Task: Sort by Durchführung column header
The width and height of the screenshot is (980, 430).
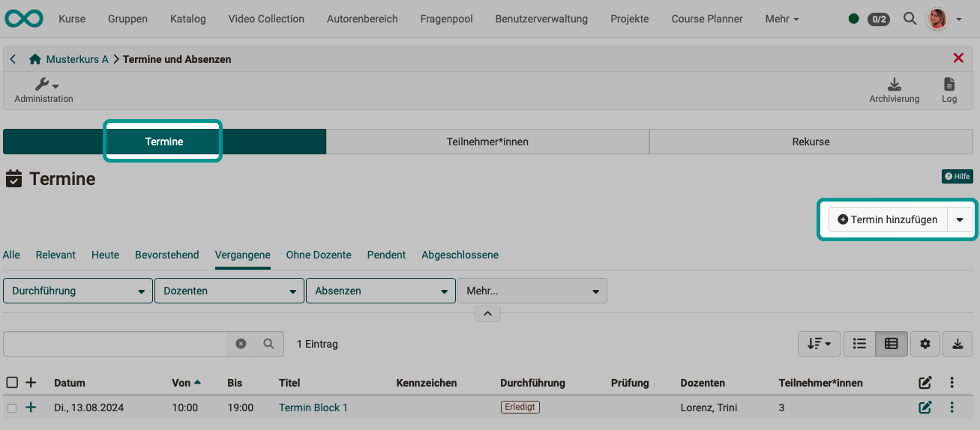Action: pos(532,383)
